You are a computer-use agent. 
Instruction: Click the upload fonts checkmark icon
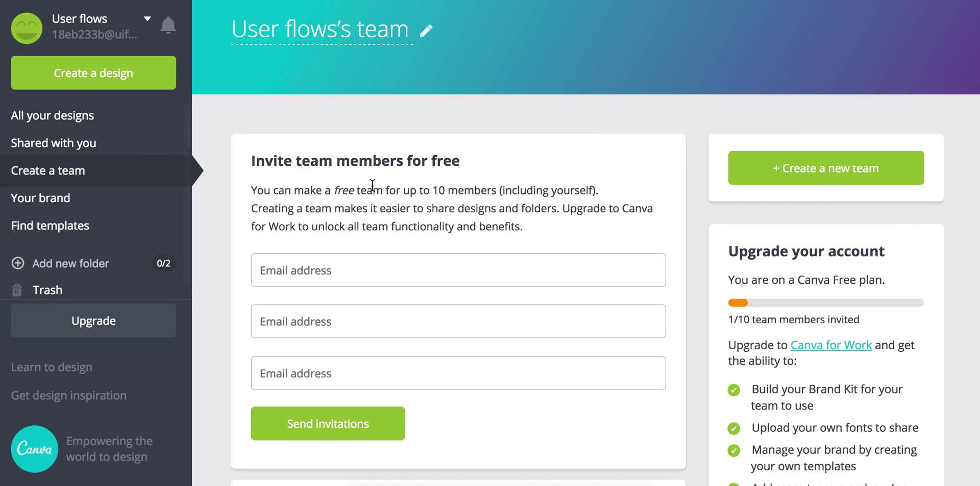pos(734,428)
